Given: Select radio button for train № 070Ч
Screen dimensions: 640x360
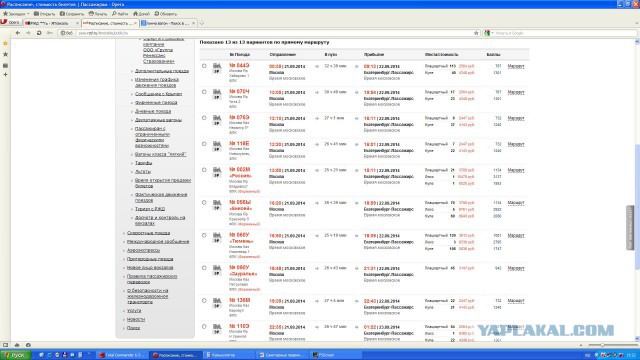Looking at the screenshot, I should point(204,92).
